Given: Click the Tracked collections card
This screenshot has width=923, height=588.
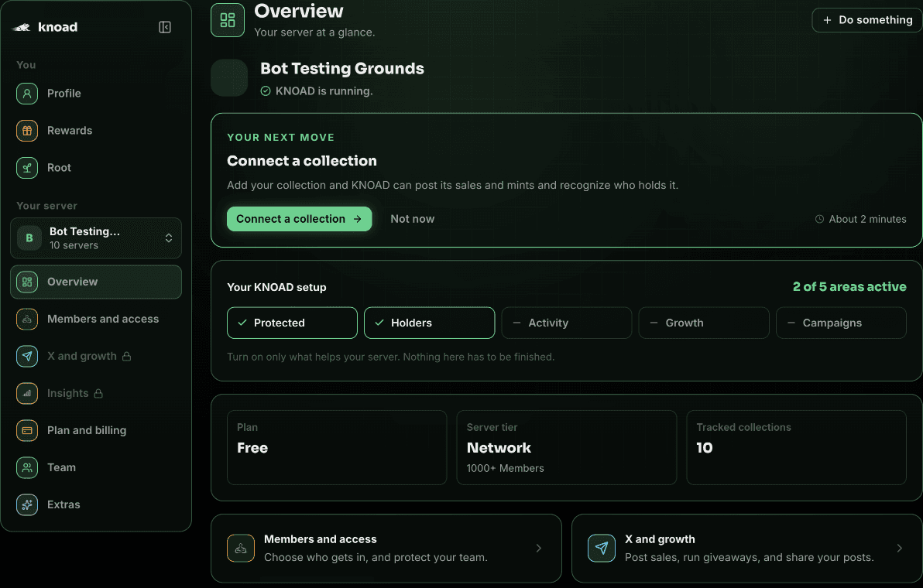Looking at the screenshot, I should 797,447.
